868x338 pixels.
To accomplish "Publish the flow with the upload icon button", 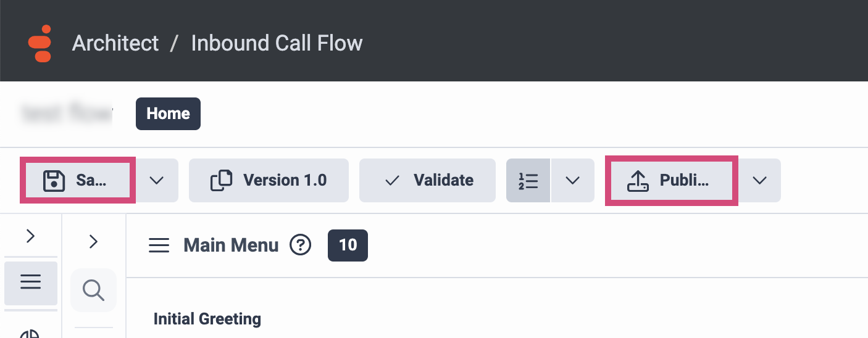I will (671, 180).
